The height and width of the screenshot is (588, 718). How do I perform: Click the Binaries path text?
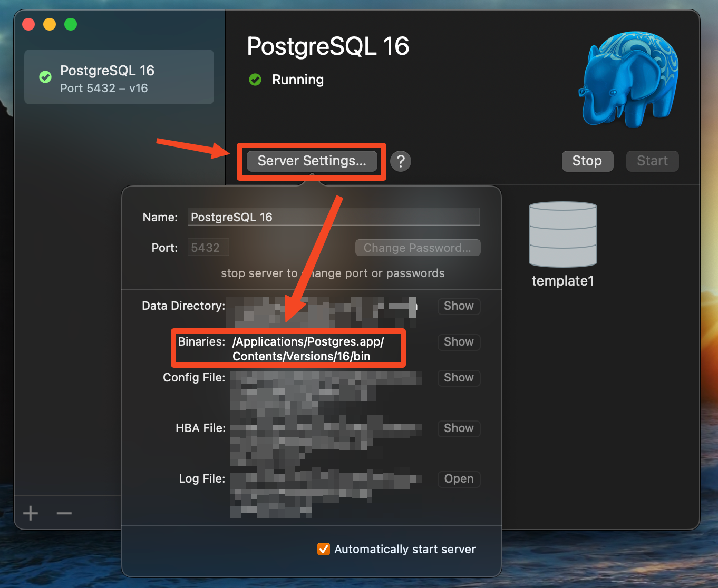pos(308,349)
